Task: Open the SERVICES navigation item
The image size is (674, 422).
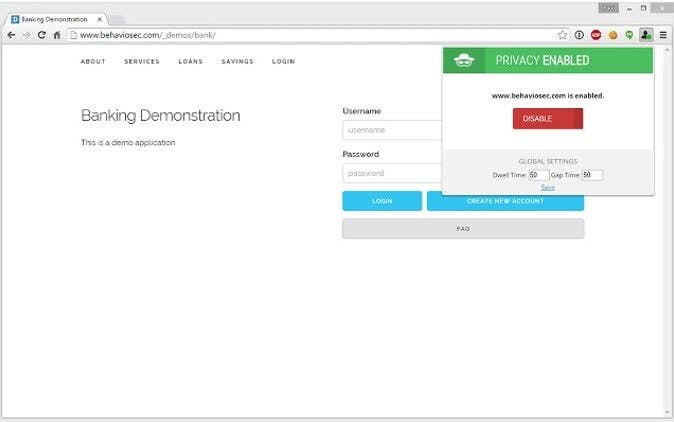Action: click(142, 61)
